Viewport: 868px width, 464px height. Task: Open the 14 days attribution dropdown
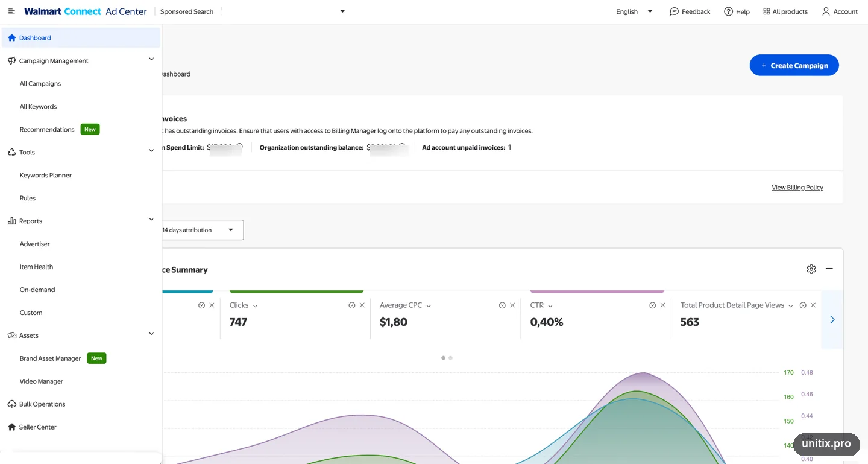point(203,230)
